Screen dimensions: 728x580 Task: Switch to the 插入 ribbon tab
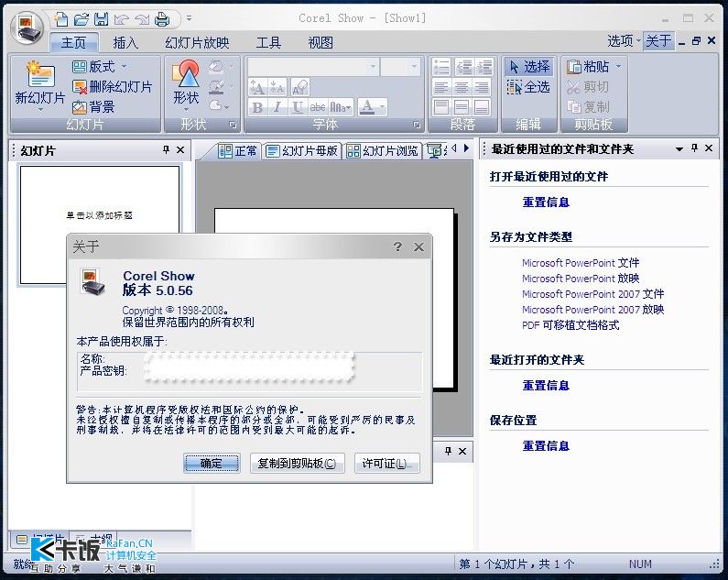(125, 43)
